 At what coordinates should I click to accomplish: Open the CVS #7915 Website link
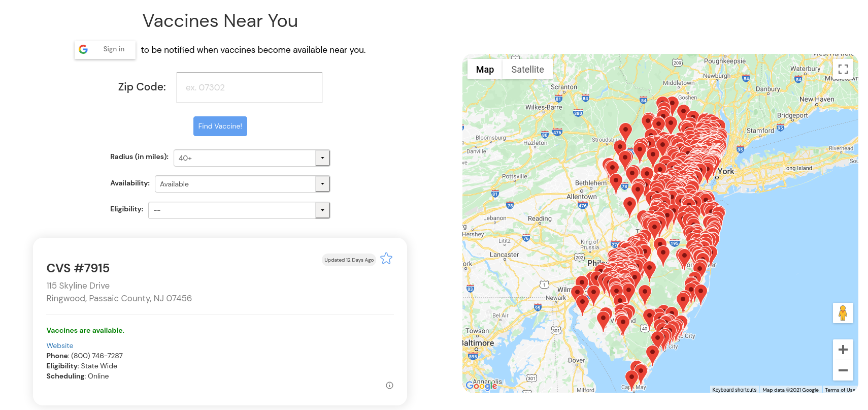[60, 345]
